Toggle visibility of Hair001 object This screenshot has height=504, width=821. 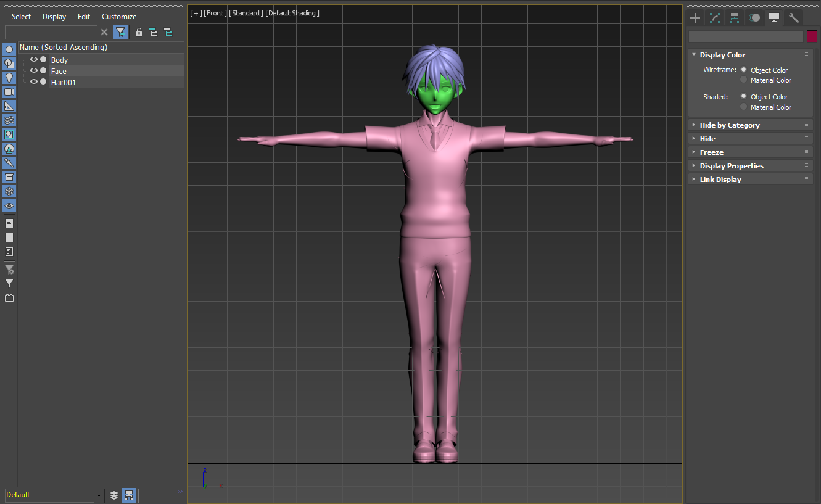(34, 82)
